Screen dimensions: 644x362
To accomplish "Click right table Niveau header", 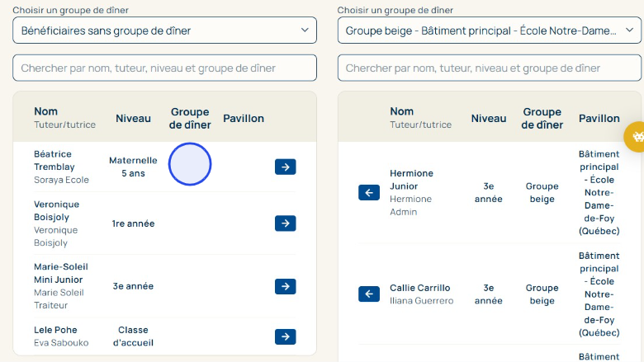I will point(488,119).
